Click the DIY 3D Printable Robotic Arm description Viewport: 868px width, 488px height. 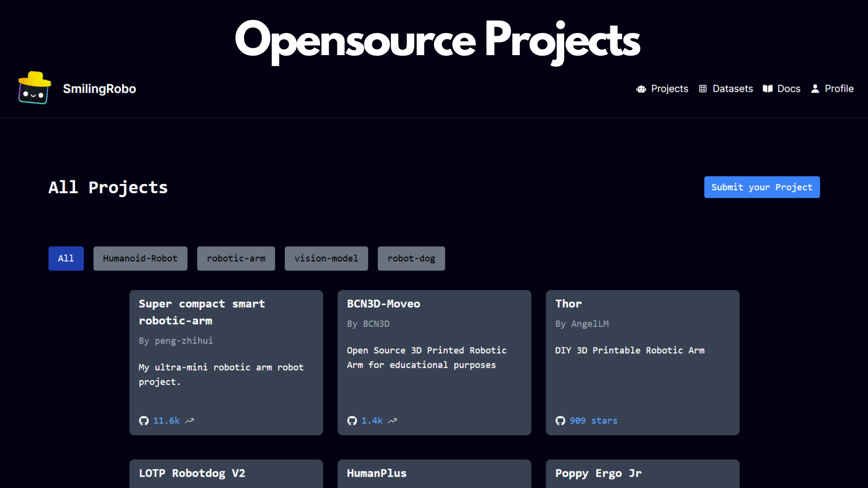[x=630, y=350]
